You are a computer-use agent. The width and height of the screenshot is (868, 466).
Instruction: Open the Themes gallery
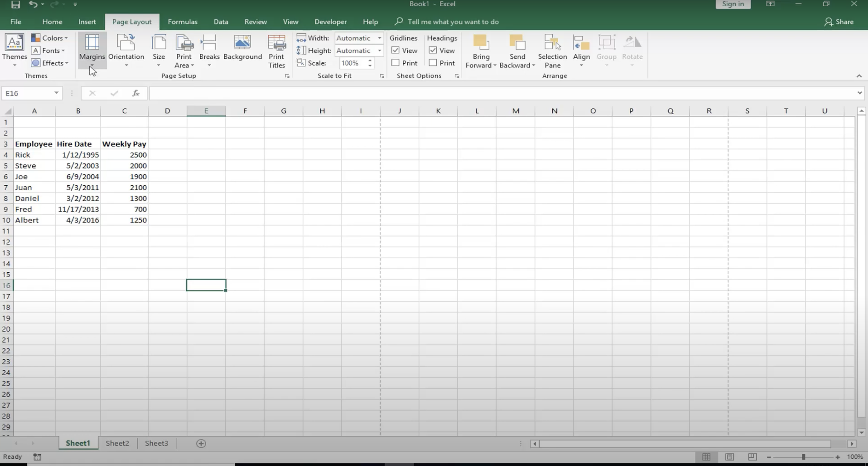[x=14, y=51]
